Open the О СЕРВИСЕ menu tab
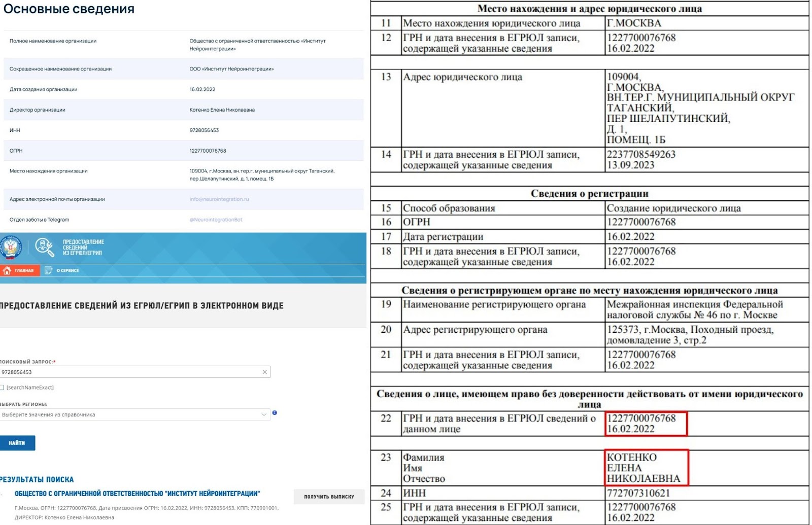Viewport: 812px width, 525px height. click(x=62, y=270)
